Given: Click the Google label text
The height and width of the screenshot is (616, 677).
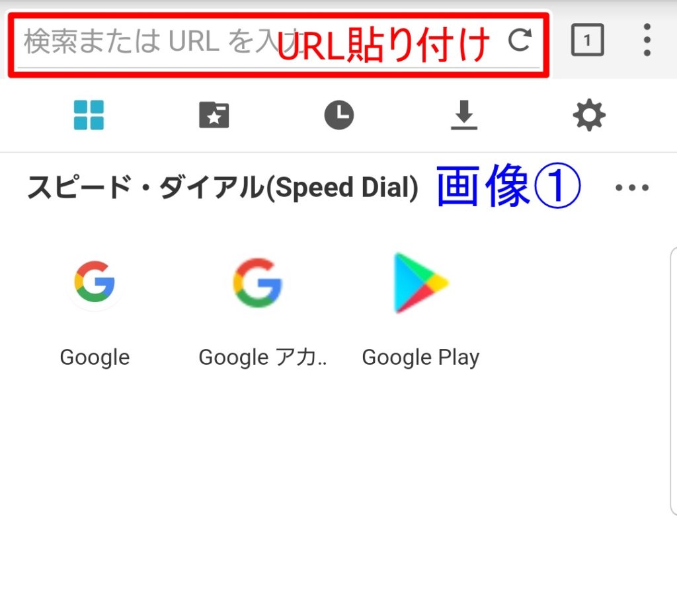Looking at the screenshot, I should coord(95,358).
